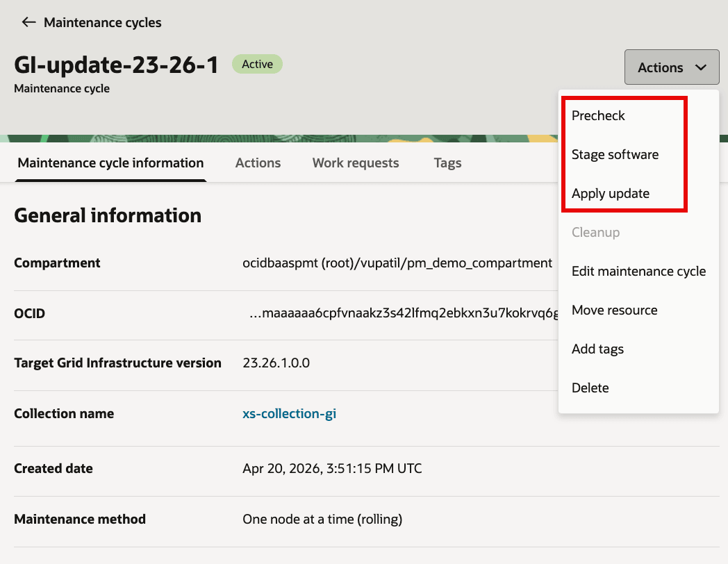Click the Maintenance cycles breadcrumb text
The width and height of the screenshot is (728, 564).
point(103,23)
